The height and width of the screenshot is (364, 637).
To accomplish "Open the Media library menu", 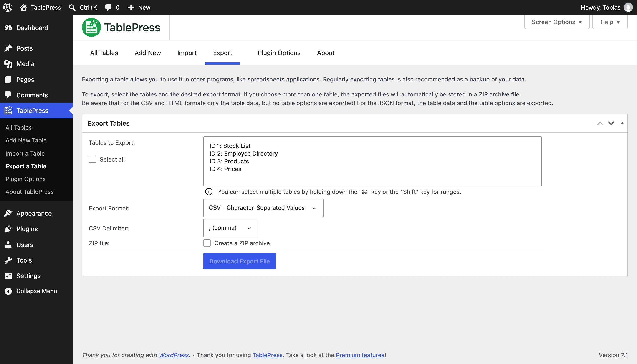I will coord(36,64).
